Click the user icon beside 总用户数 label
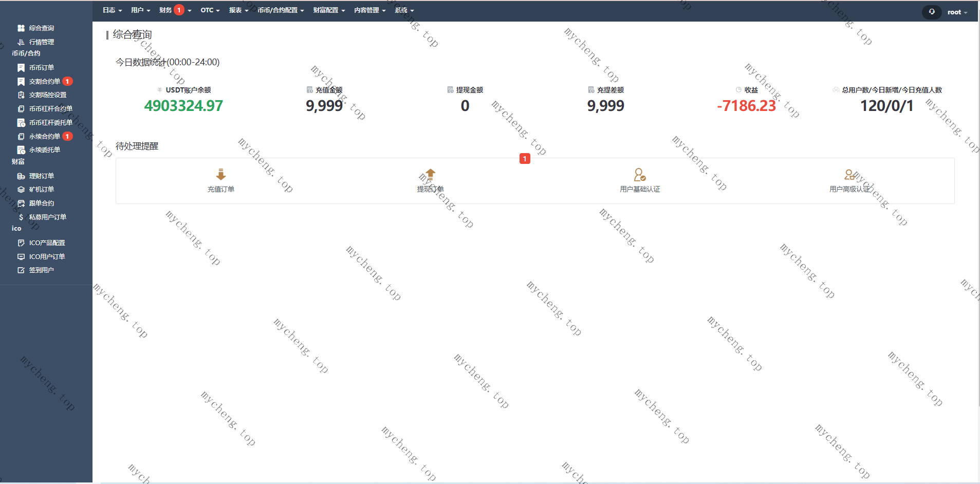This screenshot has width=980, height=484. 836,90
